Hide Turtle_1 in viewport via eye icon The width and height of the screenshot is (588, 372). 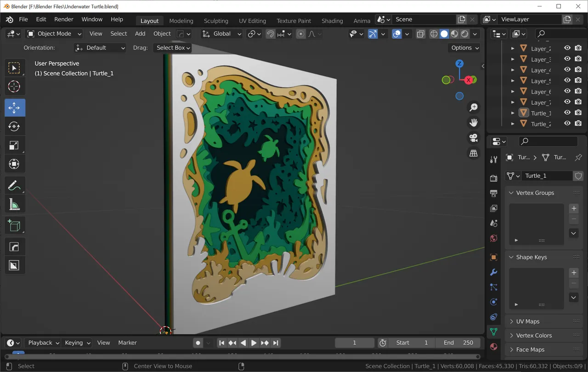coord(567,113)
